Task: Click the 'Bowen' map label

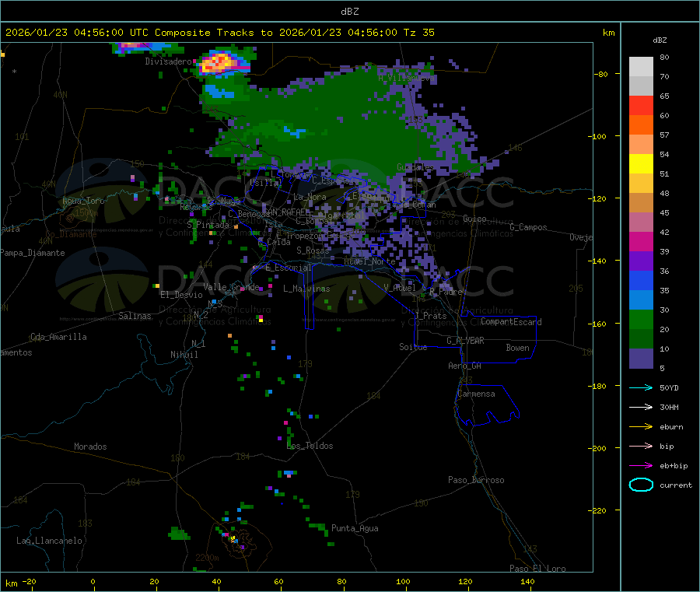Action: (517, 348)
